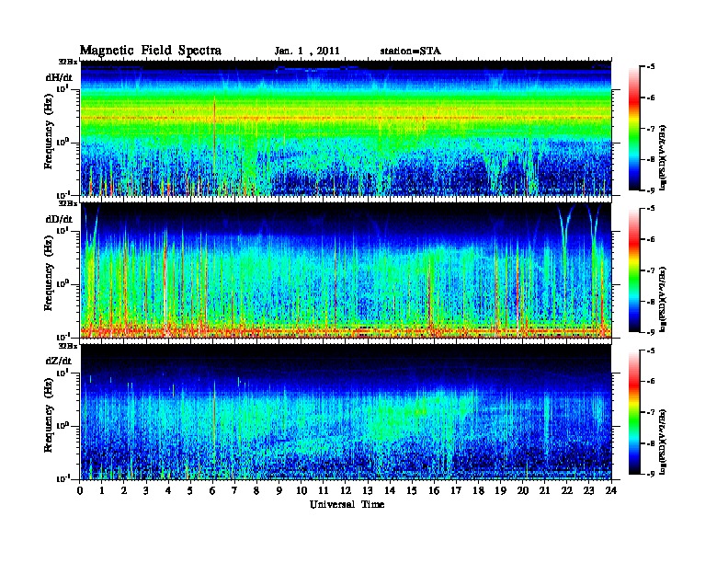Screen dimensions: 728x563
Task: Click hour 10 tick label on time axis
Action: tap(301, 490)
